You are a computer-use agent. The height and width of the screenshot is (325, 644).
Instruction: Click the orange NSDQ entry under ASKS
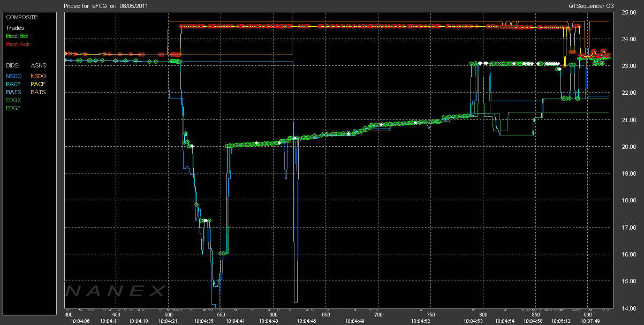click(39, 76)
